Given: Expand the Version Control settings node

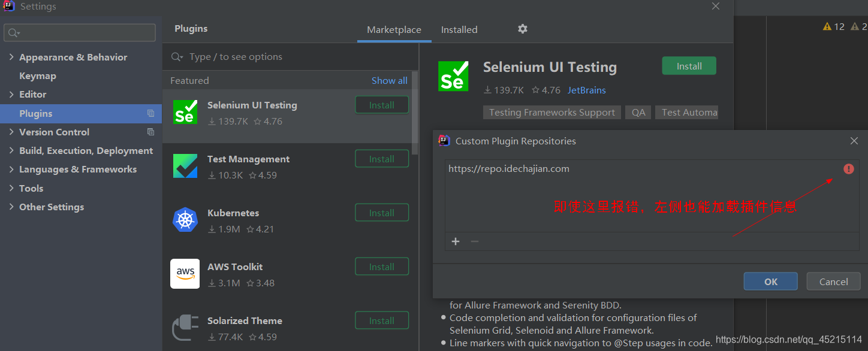Looking at the screenshot, I should (x=11, y=132).
